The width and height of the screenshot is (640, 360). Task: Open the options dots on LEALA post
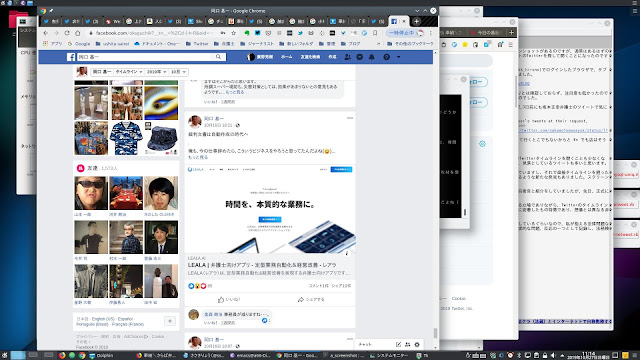(x=350, y=118)
